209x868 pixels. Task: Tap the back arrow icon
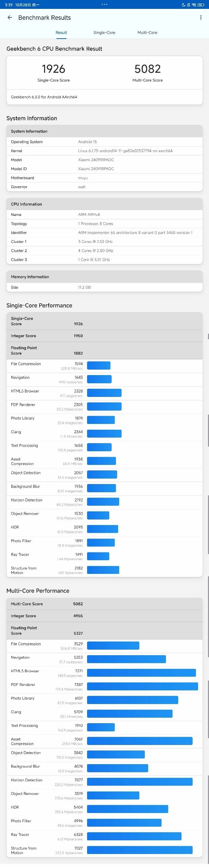tap(10, 17)
